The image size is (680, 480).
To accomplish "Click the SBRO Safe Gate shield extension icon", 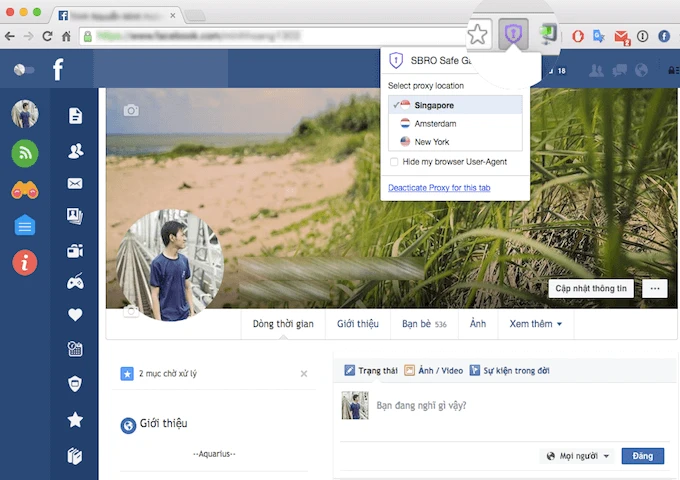I will pos(512,35).
